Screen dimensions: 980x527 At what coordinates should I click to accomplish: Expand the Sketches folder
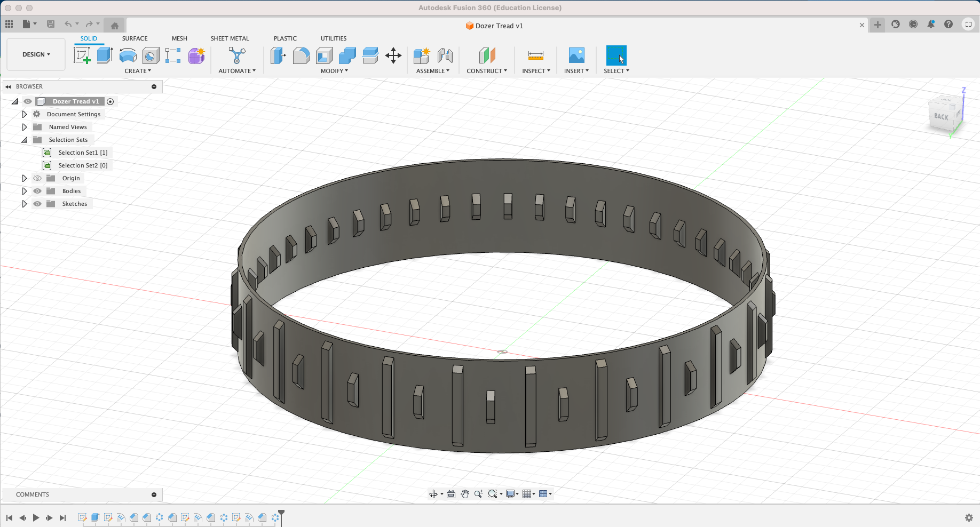(x=24, y=204)
